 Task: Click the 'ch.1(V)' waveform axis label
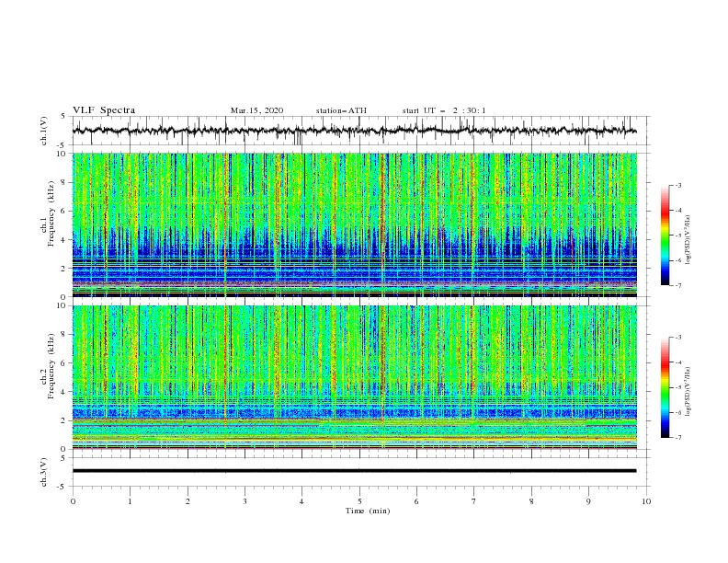[x=44, y=131]
